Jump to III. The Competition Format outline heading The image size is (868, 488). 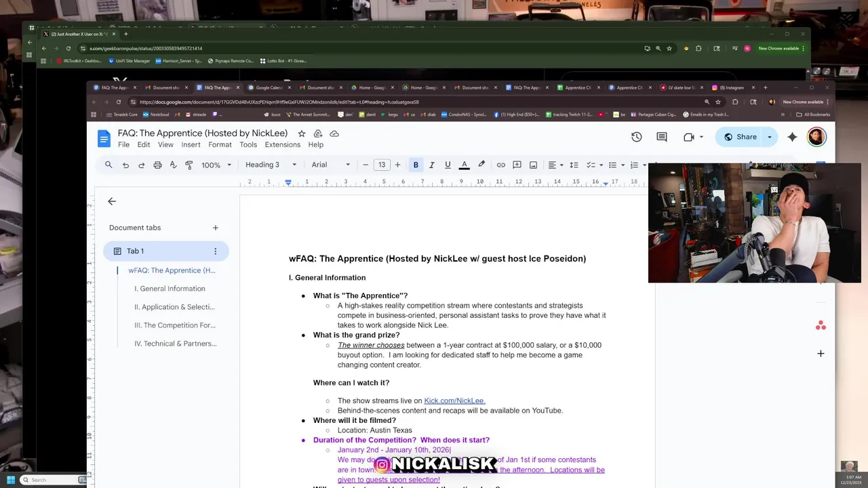[175, 325]
